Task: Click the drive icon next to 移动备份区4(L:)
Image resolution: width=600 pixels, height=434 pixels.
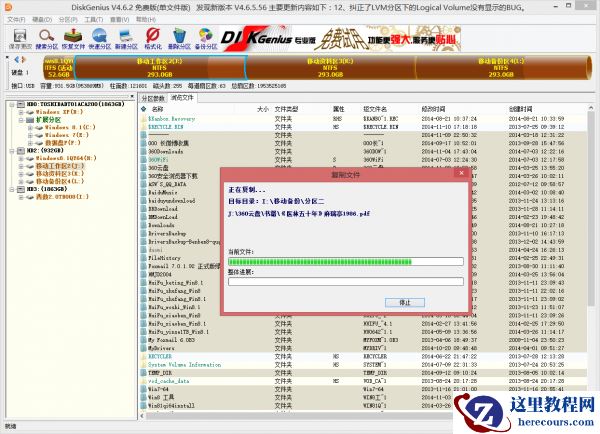Action: 30,181
